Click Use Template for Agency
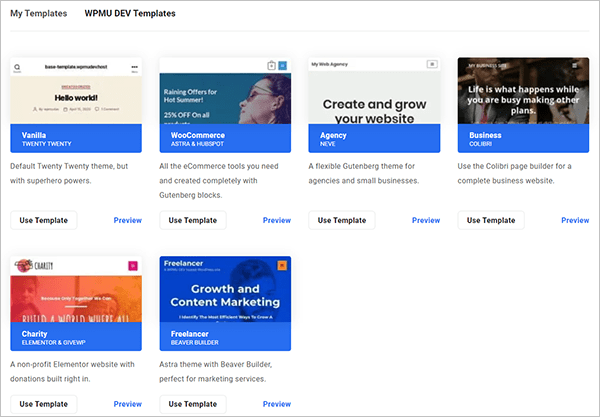This screenshot has width=600, height=417. [x=342, y=220]
